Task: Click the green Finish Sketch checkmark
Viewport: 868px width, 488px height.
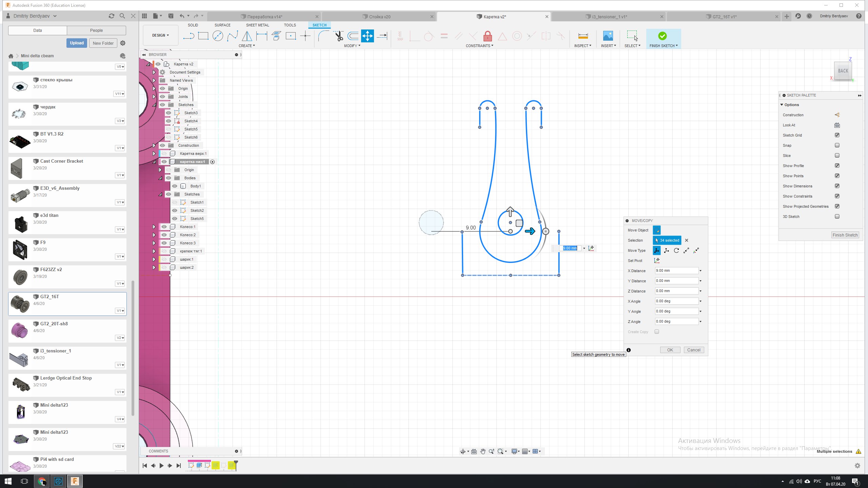Action: click(662, 36)
